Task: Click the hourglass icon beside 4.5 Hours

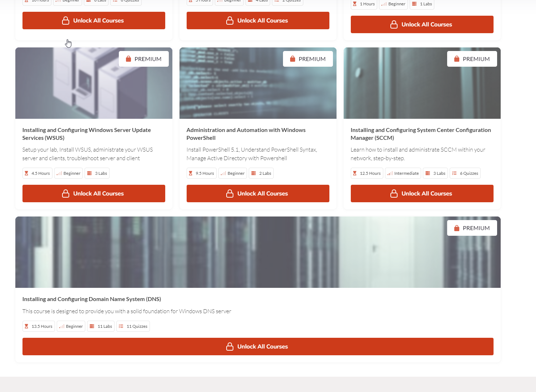Action: click(26, 173)
